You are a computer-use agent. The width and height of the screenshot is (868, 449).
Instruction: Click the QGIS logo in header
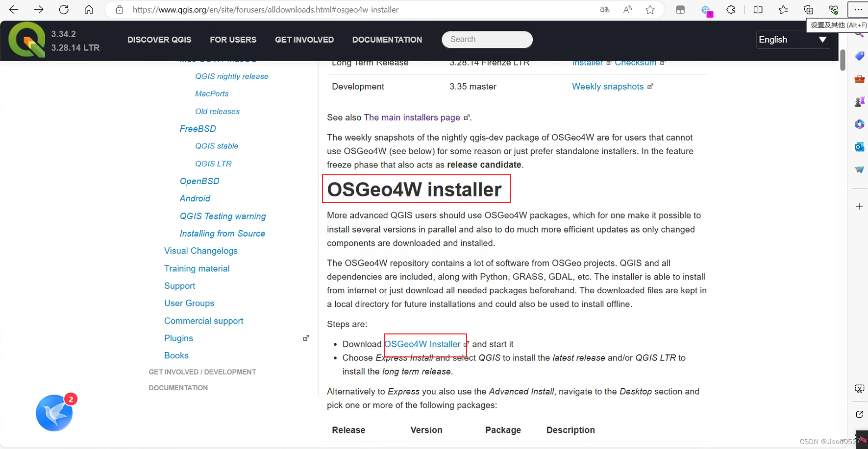point(27,40)
